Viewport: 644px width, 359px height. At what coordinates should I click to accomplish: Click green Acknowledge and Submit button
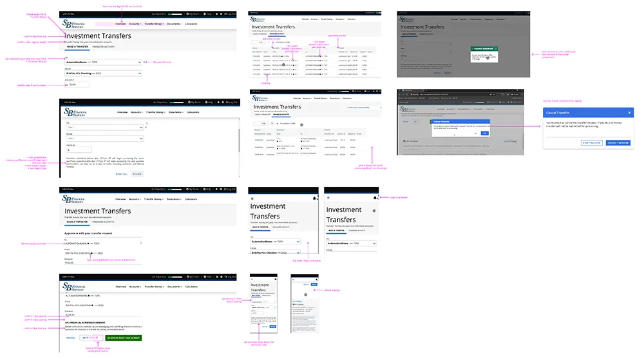pos(123,338)
